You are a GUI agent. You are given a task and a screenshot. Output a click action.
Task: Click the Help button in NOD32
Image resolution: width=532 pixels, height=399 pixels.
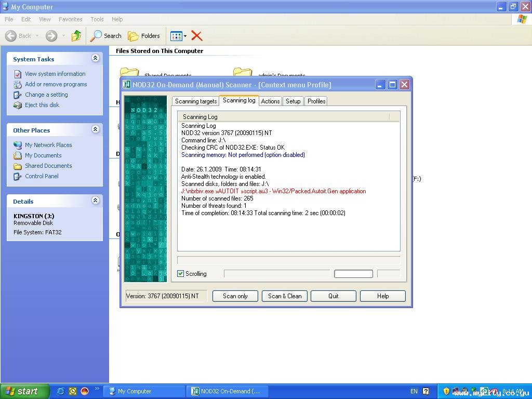pyautogui.click(x=383, y=296)
